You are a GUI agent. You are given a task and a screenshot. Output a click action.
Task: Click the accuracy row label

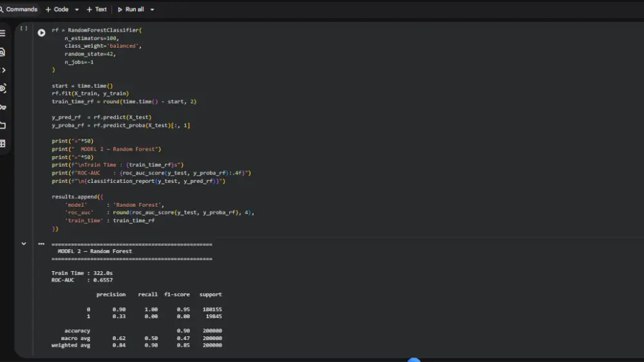[x=77, y=331]
